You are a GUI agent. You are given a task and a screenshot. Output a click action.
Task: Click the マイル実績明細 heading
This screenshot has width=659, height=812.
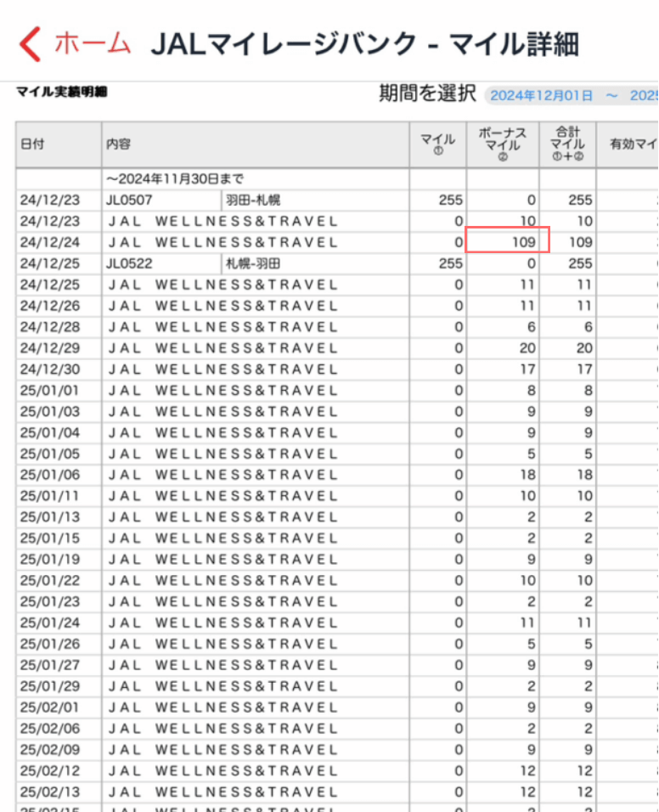62,92
